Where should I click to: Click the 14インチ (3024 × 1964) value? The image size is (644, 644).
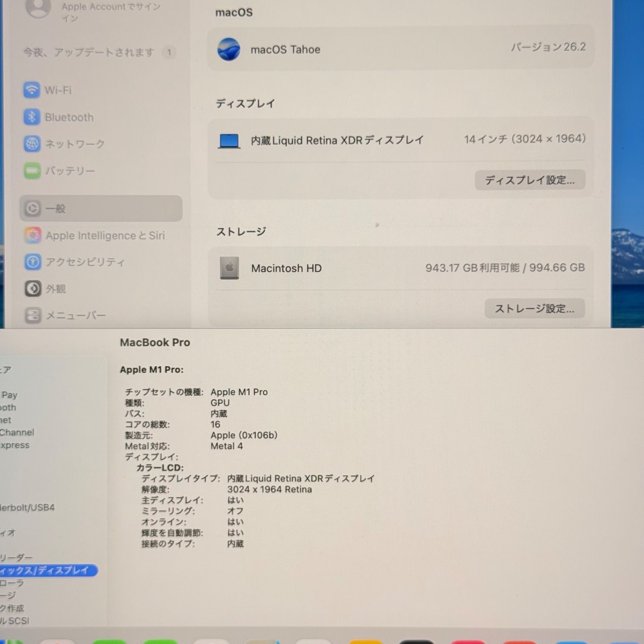click(x=525, y=139)
